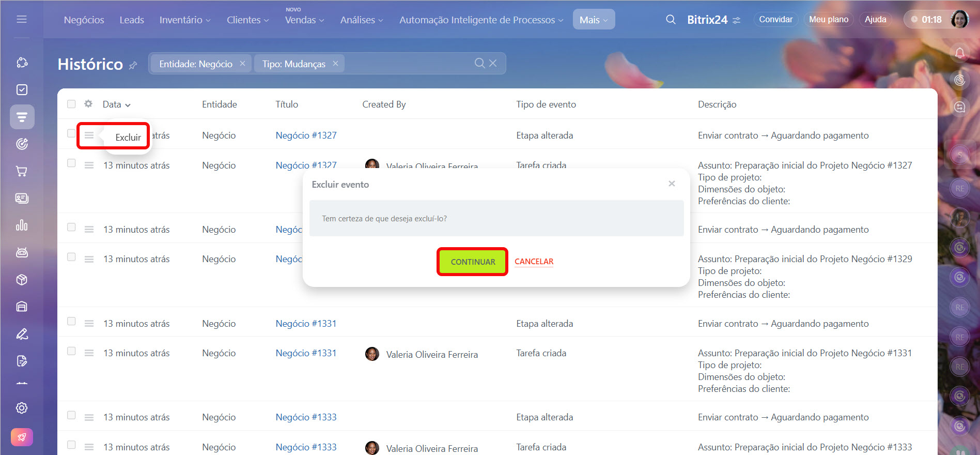
Task: Check the first Negócio #1333 row checkbox
Action: 71,415
